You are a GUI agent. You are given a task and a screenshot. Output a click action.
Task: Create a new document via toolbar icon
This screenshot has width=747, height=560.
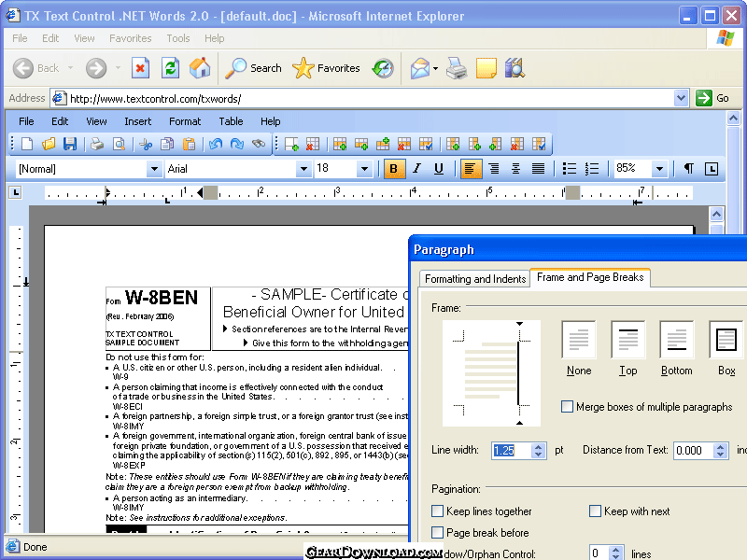coord(27,144)
